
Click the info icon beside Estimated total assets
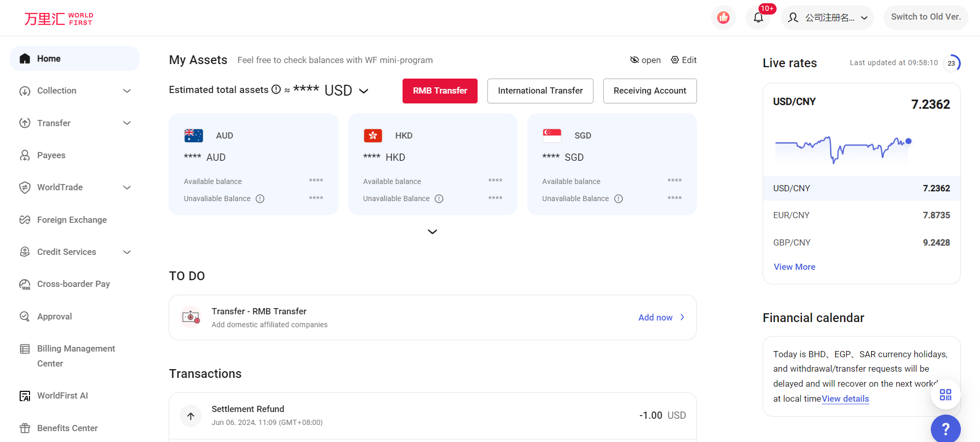275,89
